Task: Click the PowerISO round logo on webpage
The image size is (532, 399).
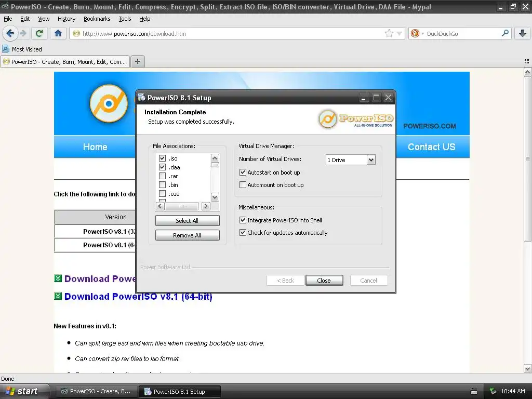Action: (x=109, y=103)
